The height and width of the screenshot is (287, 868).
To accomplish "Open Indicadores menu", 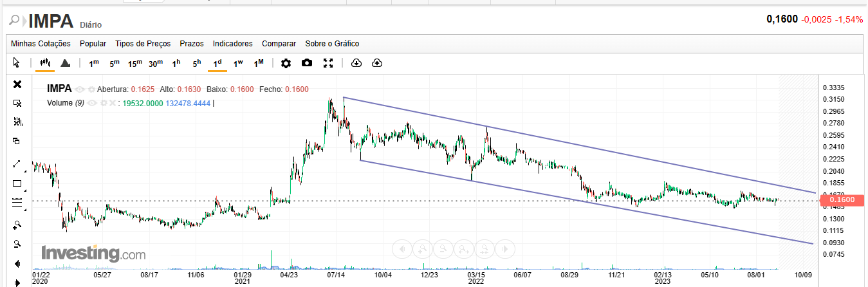I will pyautogui.click(x=233, y=44).
